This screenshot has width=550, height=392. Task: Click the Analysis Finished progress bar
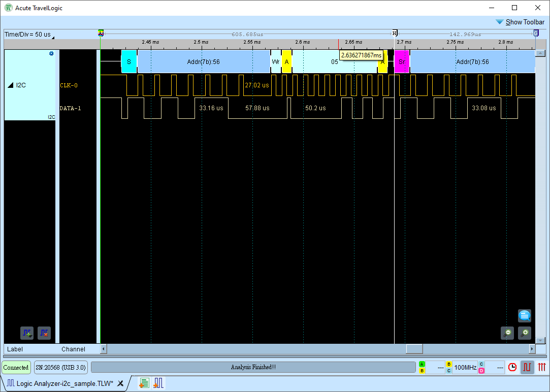[x=253, y=367]
